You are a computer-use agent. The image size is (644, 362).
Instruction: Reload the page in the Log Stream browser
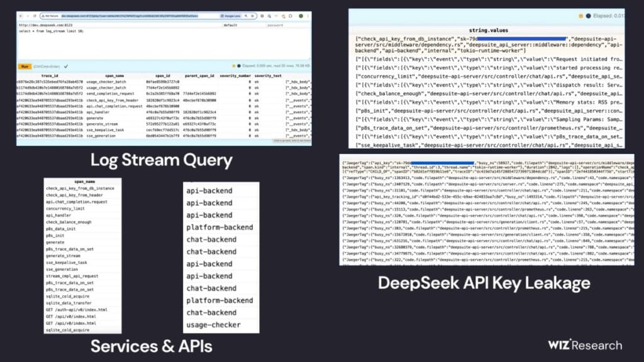35,16
